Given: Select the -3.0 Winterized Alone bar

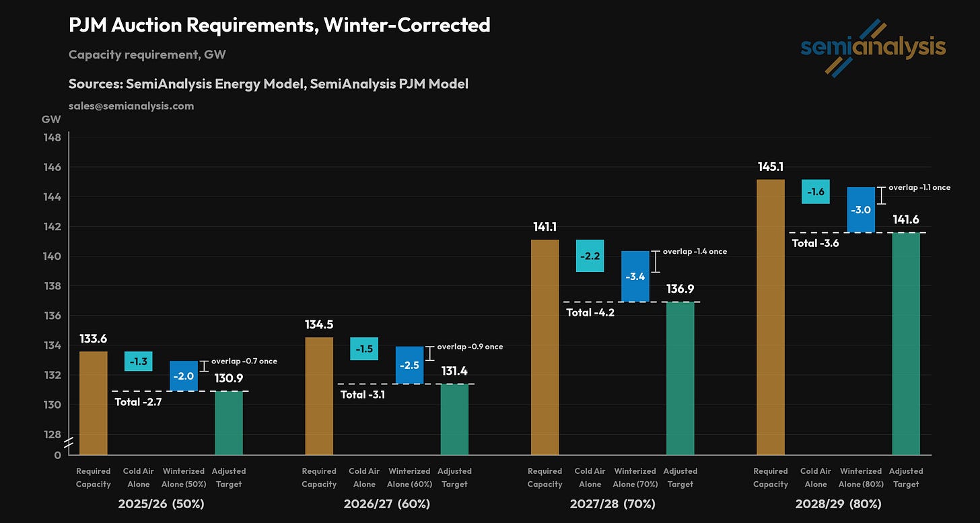Looking at the screenshot, I should click(x=861, y=210).
